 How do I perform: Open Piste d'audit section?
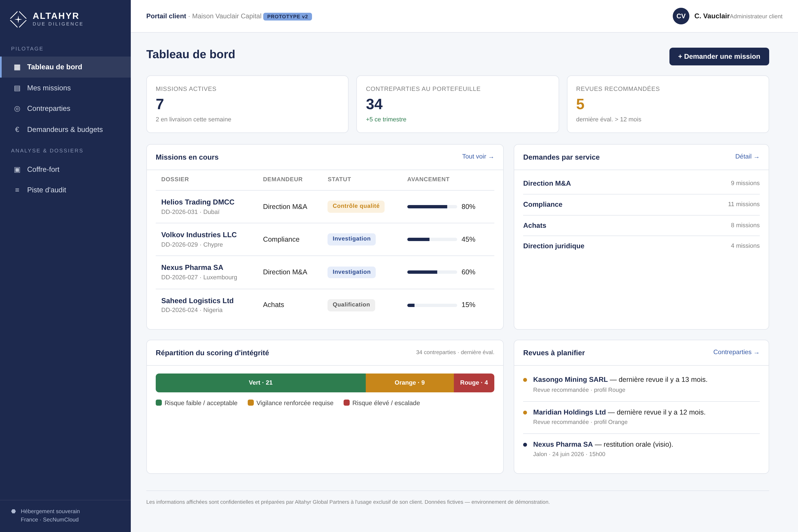(x=65, y=190)
